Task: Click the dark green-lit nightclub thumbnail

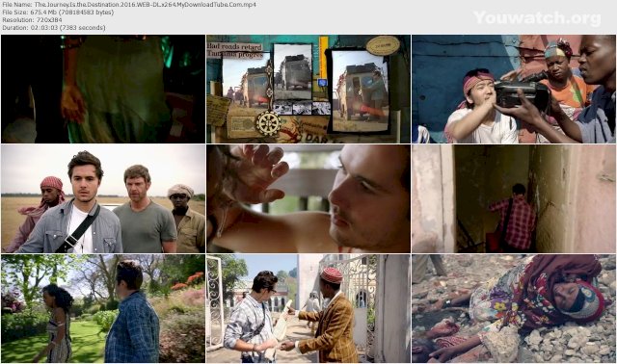Action: point(103,89)
